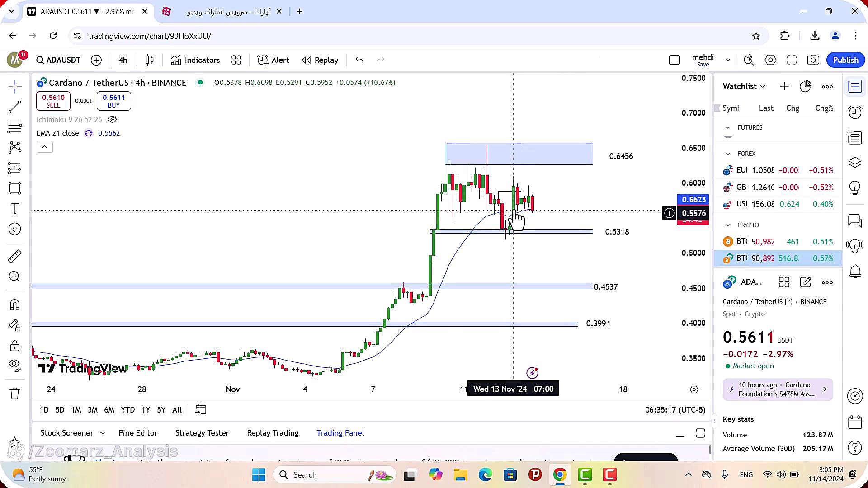
Task: Open the Pine Editor tab
Action: 138,433
